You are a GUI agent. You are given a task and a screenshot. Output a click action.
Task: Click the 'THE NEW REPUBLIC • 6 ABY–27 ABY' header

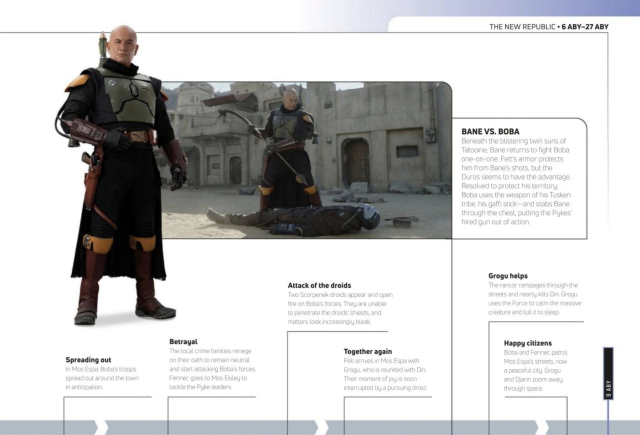point(549,27)
